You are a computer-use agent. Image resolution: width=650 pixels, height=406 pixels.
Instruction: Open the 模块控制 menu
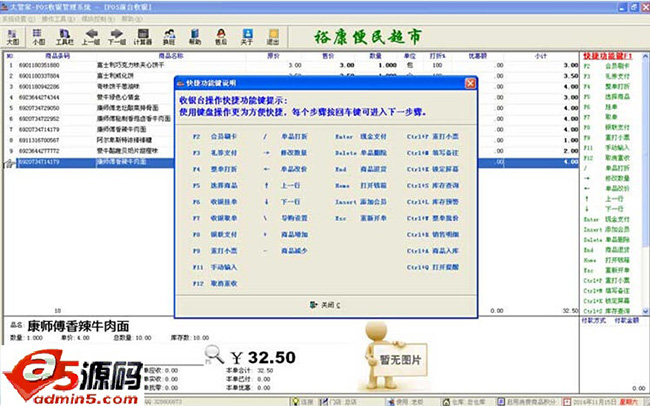tap(98, 19)
